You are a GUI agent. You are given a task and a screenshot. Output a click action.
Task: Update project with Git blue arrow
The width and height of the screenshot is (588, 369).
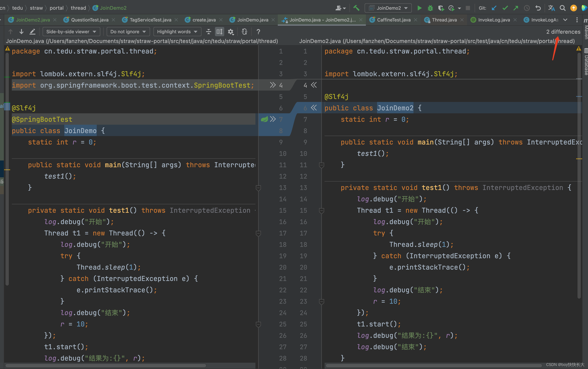click(494, 8)
